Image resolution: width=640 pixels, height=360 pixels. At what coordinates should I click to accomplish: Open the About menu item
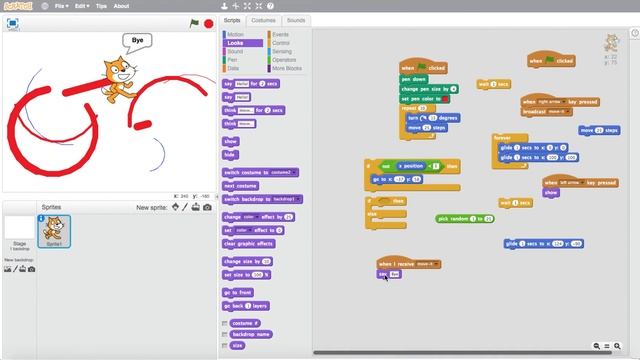point(121,6)
